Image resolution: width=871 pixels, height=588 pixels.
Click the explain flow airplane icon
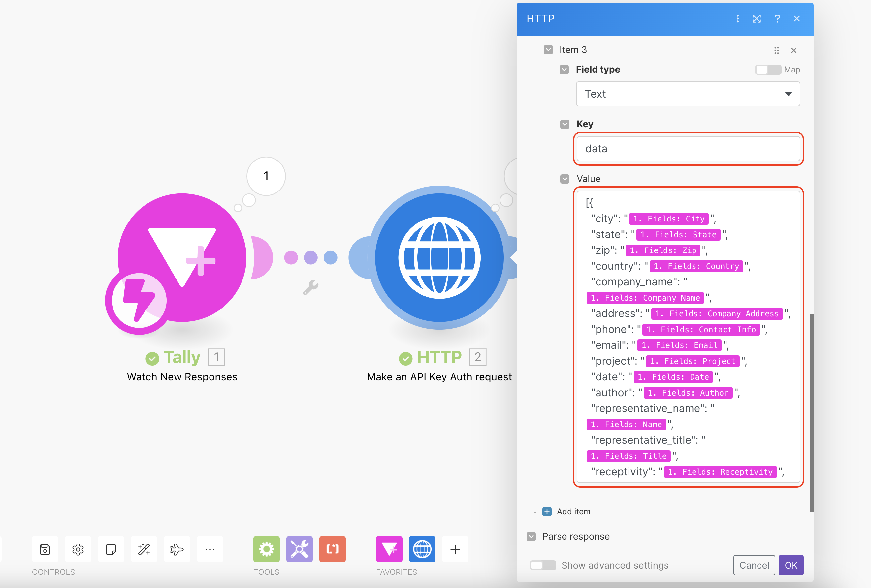177,549
